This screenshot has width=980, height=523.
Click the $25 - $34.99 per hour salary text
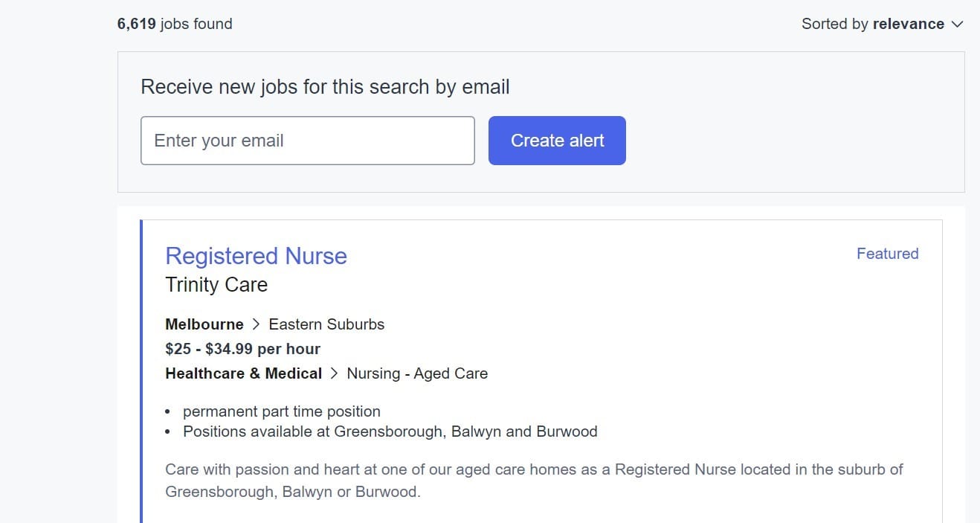(x=242, y=348)
